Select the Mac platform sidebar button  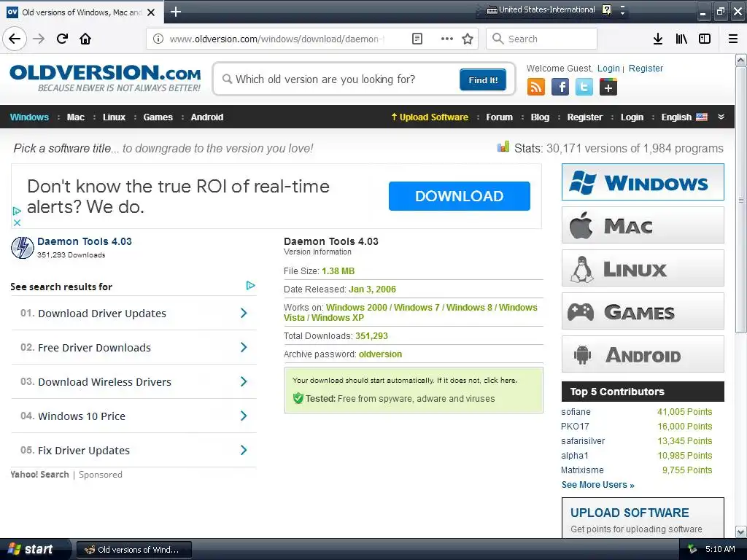[x=643, y=225]
